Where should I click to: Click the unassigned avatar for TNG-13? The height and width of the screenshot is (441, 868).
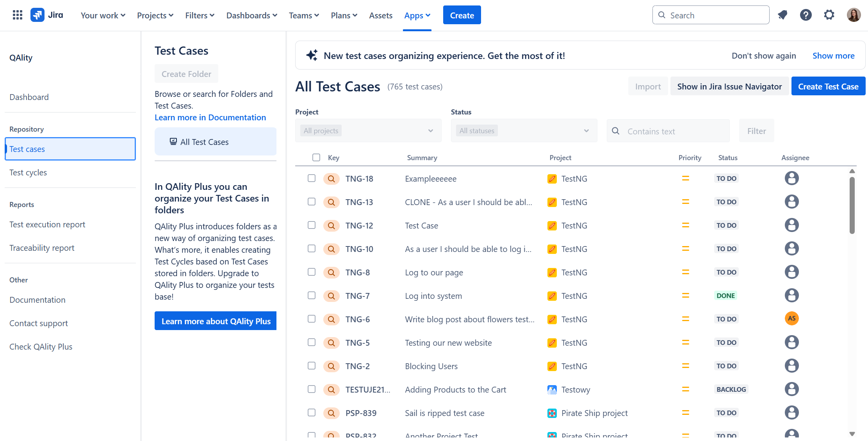point(792,202)
